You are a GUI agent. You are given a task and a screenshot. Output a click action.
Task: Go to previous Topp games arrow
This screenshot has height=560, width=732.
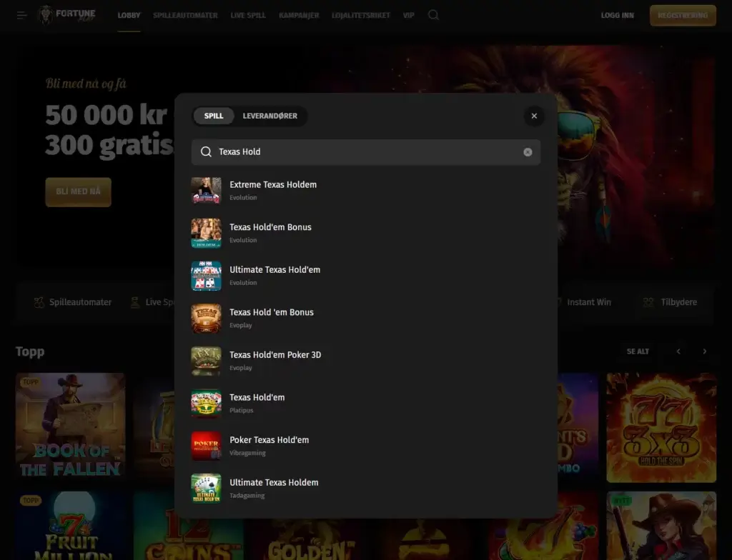[x=678, y=351]
